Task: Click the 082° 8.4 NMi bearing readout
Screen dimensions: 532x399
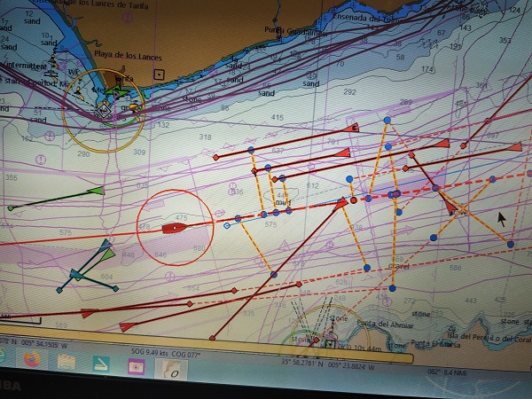Action: click(x=447, y=372)
